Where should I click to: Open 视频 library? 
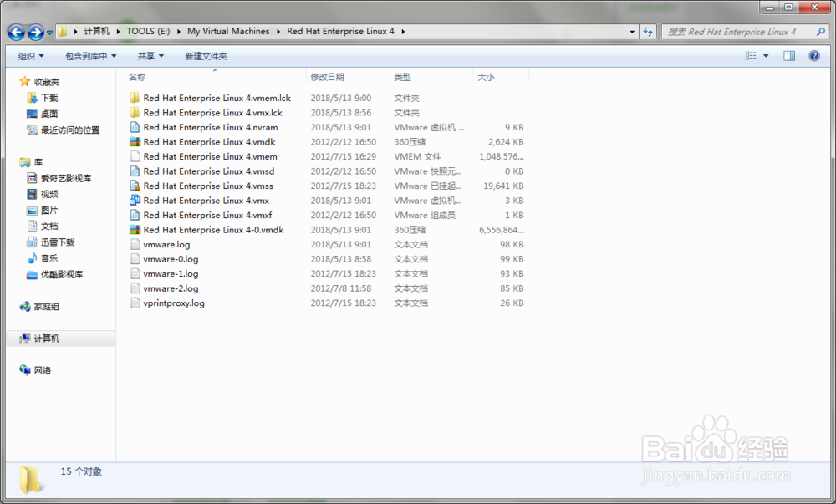[49, 194]
